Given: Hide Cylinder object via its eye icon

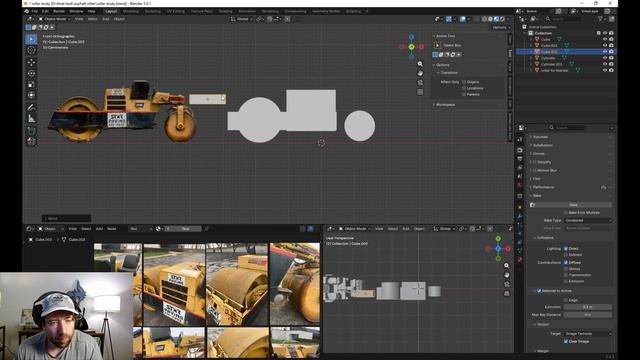Looking at the screenshot, I should pos(605,58).
